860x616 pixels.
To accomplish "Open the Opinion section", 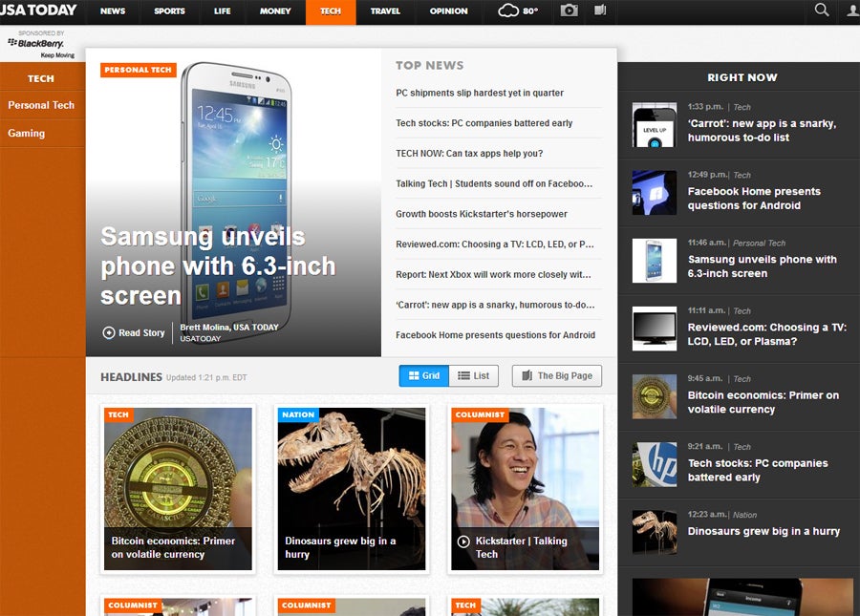I will (x=449, y=11).
